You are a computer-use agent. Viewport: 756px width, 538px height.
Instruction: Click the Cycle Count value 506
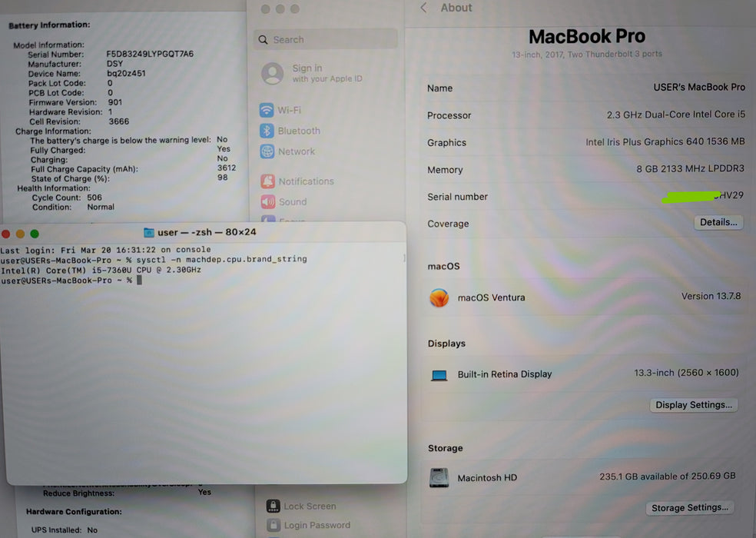click(94, 198)
